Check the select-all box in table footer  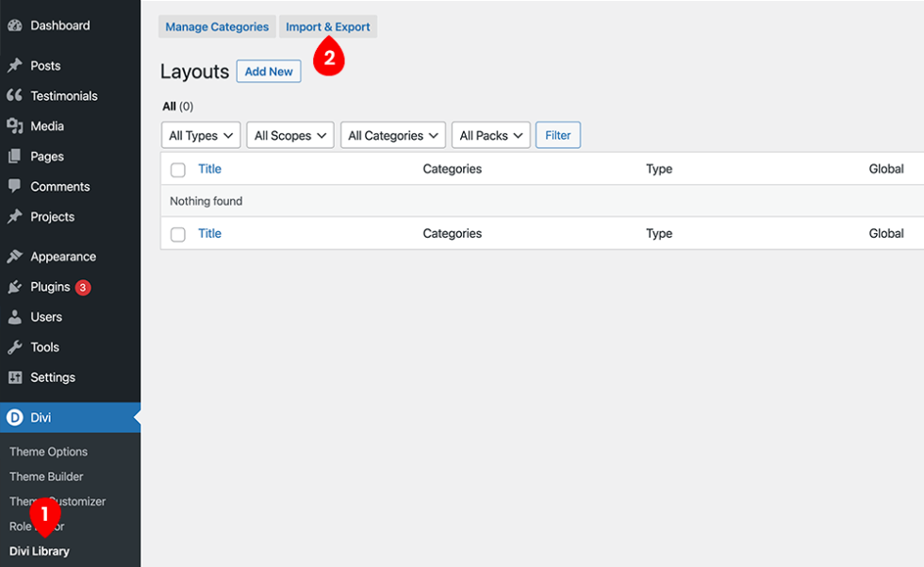click(x=178, y=234)
